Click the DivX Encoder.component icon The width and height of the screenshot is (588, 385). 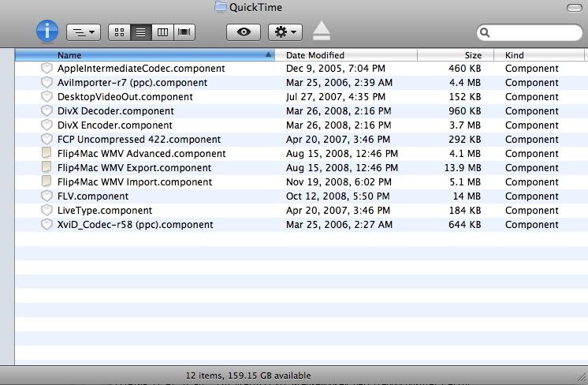pyautogui.click(x=47, y=125)
